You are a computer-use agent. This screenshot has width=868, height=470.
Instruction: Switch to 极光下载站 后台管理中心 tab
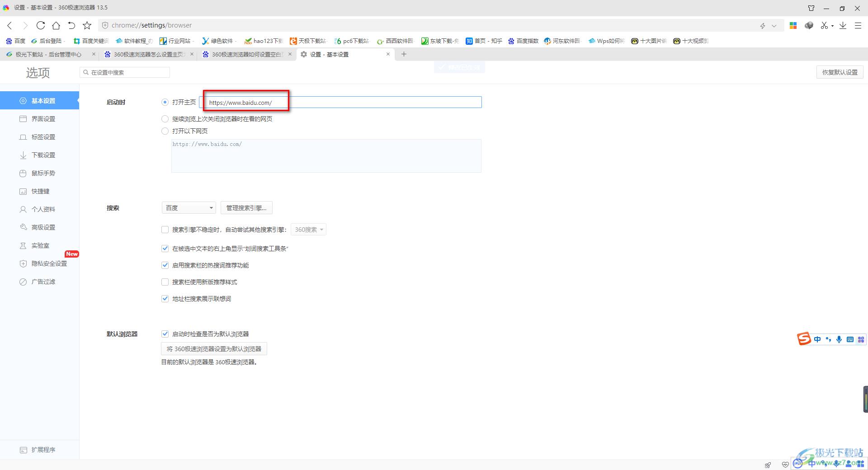(x=48, y=54)
